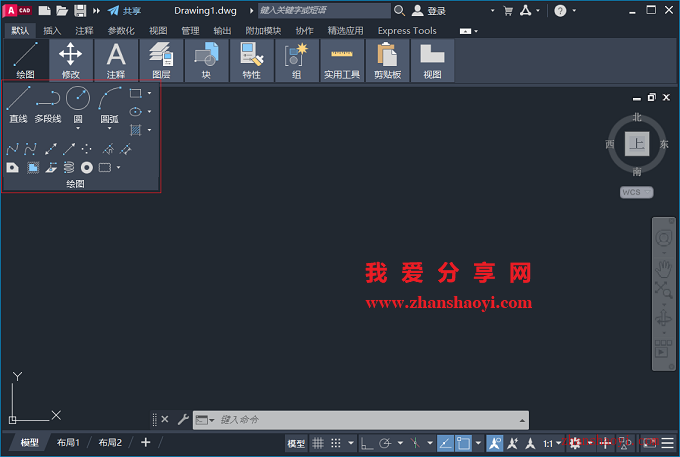Image resolution: width=680 pixels, height=457 pixels.
Task: Open the ellipse tool dropdown arrow
Action: click(x=150, y=112)
